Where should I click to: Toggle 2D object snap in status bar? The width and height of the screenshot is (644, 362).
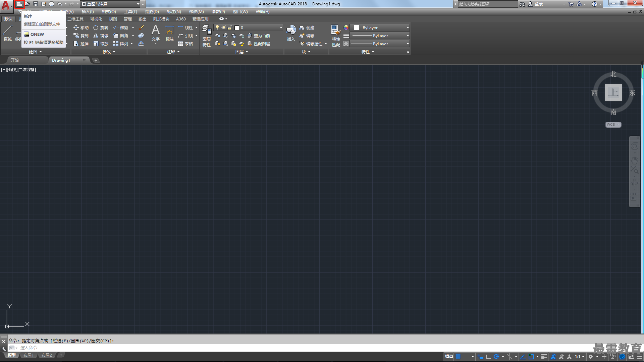[531, 356]
